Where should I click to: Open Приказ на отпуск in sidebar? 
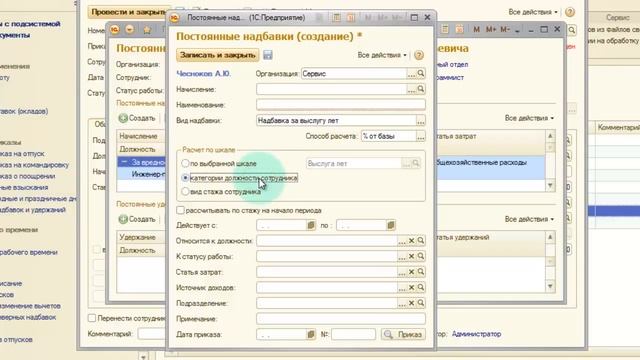22,154
